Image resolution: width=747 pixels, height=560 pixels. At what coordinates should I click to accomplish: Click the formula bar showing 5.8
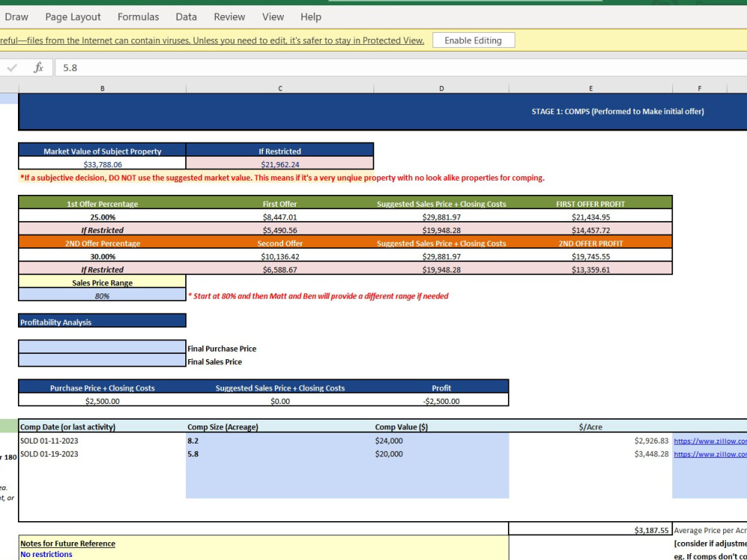pyautogui.click(x=400, y=68)
